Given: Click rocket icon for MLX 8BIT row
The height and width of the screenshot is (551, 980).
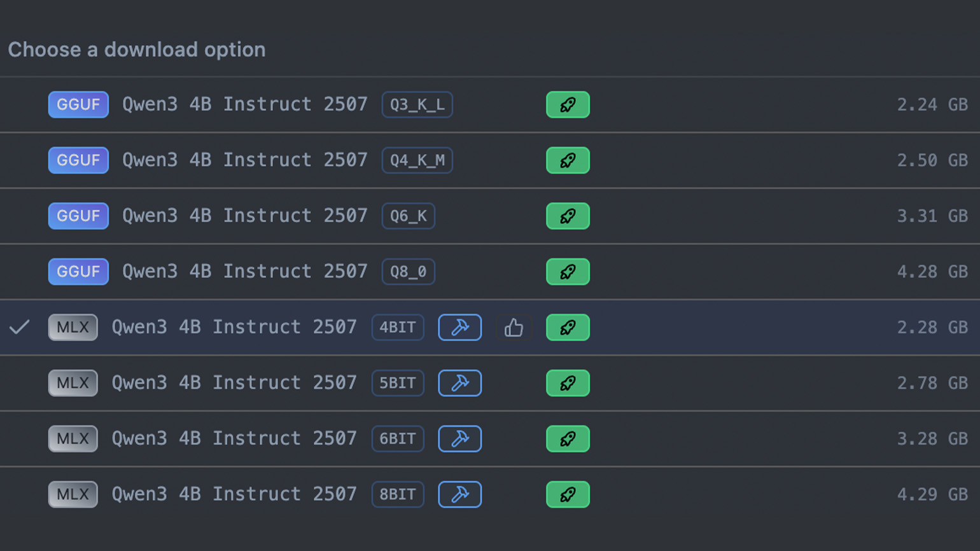Looking at the screenshot, I should click(568, 494).
